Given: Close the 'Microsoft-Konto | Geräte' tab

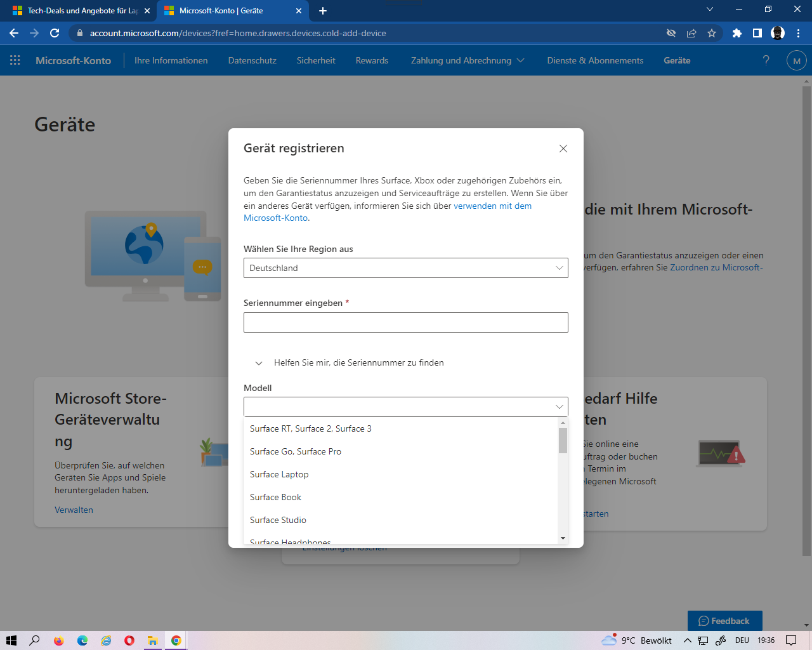Looking at the screenshot, I should 299,11.
